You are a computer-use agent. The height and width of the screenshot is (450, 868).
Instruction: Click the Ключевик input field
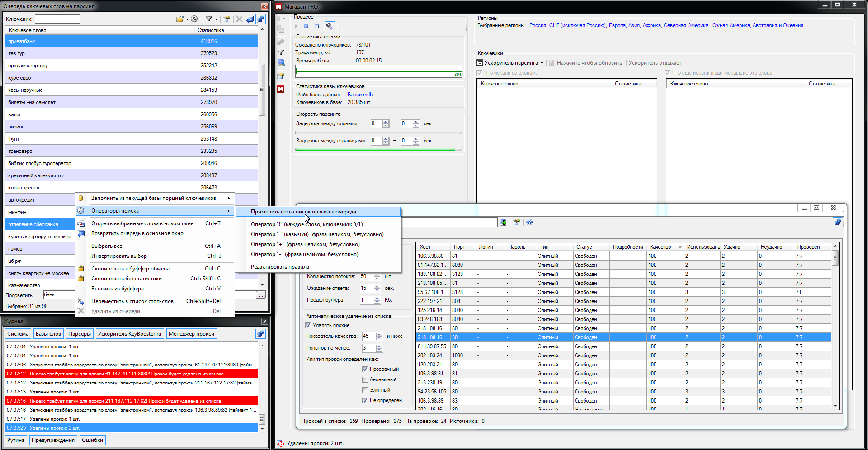(57, 19)
